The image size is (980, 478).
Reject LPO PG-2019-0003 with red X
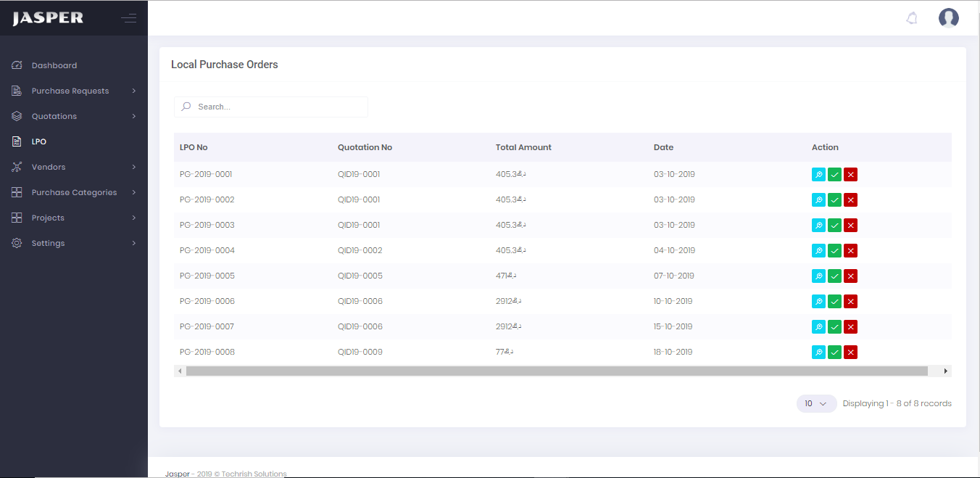pos(851,225)
